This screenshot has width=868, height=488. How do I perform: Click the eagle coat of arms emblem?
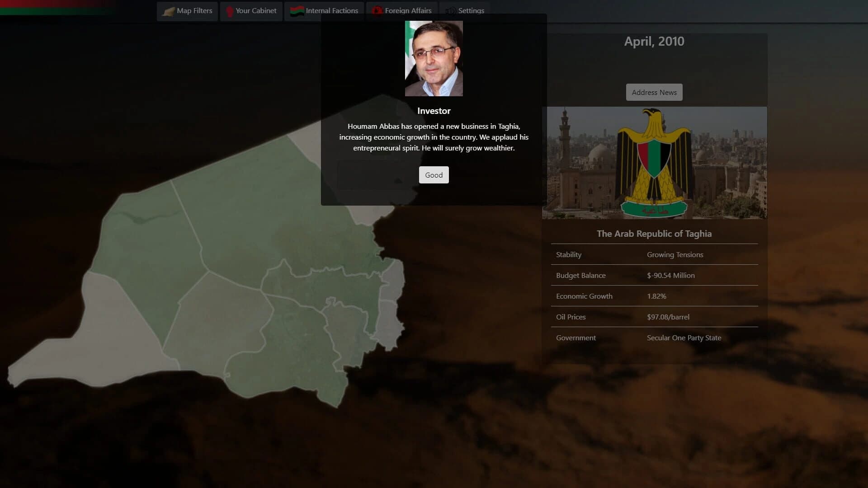click(654, 163)
